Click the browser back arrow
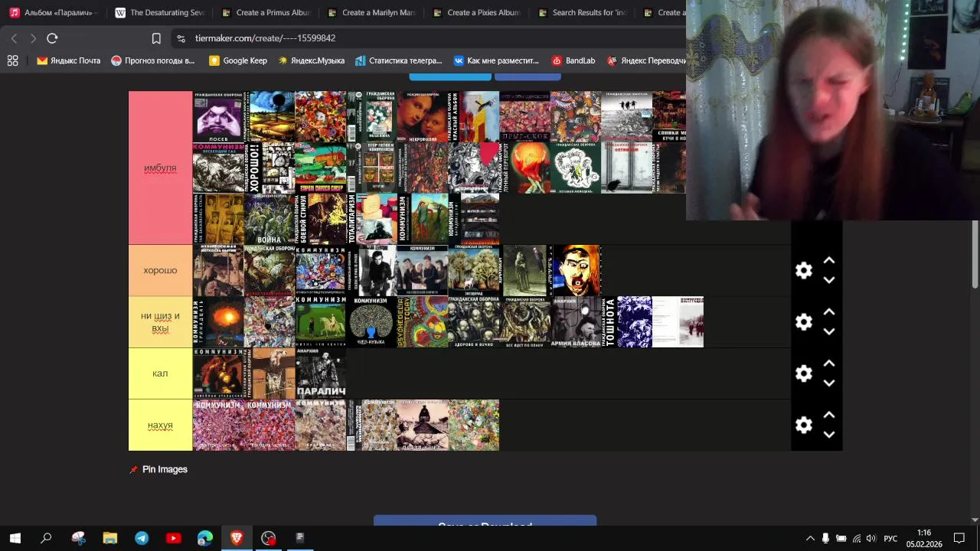Screen dimensions: 980x551 tap(14, 38)
